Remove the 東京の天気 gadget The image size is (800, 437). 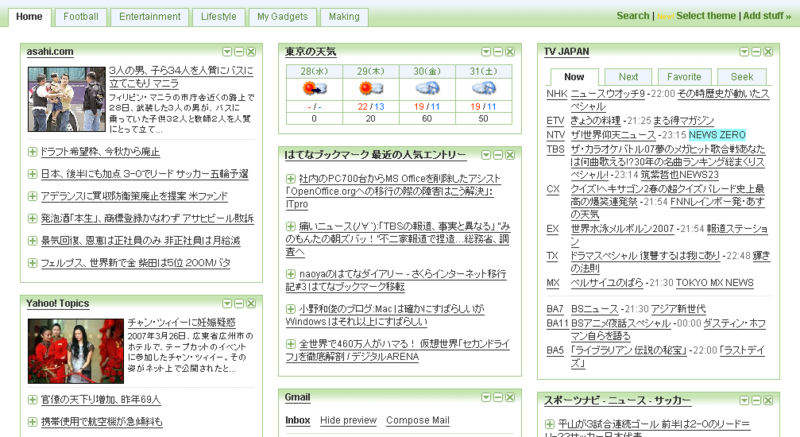510,52
